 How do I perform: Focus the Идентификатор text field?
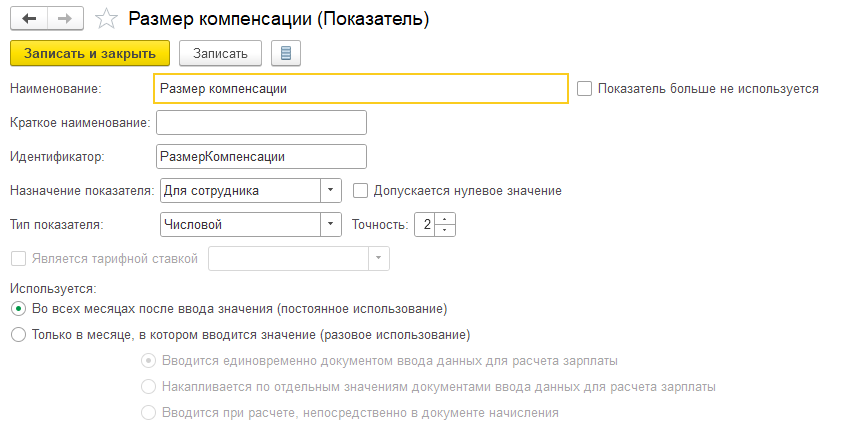261,156
